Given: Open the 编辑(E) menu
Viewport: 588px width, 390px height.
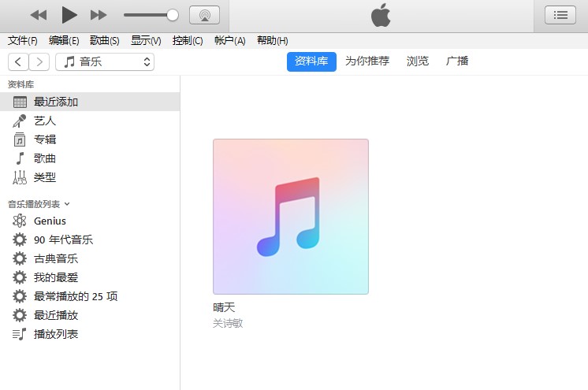Looking at the screenshot, I should (x=64, y=40).
